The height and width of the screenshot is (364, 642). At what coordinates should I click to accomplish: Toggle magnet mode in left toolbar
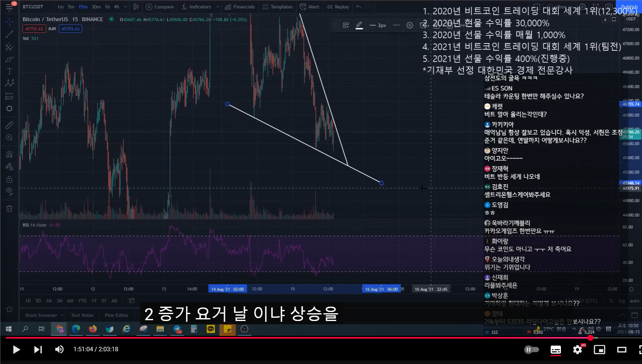9,154
